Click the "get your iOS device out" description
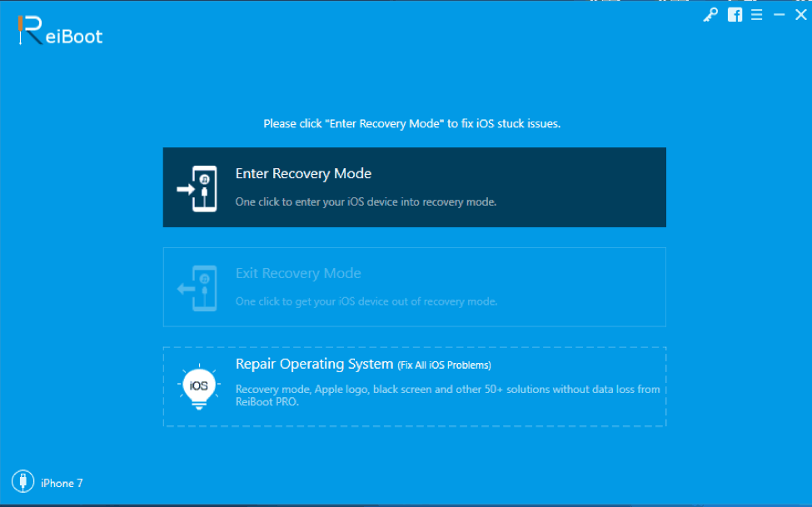This screenshot has width=812, height=507. 366,301
